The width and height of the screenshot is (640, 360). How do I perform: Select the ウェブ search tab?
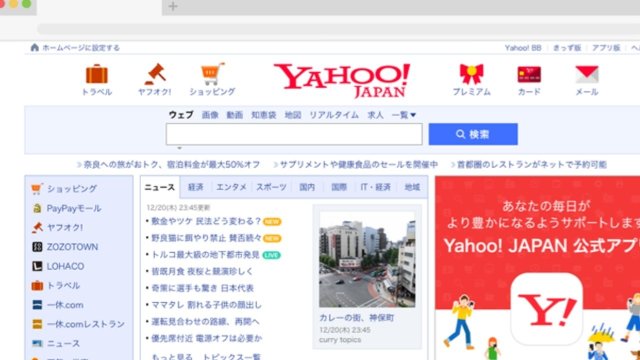point(181,115)
